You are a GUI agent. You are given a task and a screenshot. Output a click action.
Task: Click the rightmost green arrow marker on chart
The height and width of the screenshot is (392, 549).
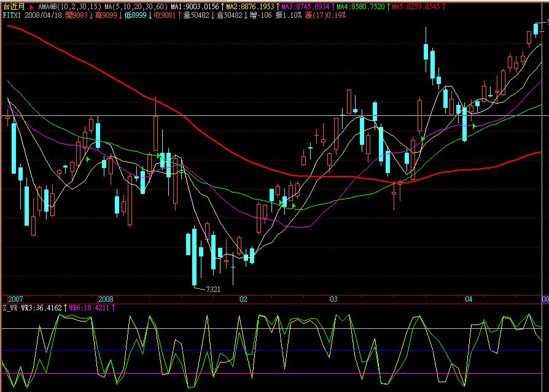pyautogui.click(x=474, y=126)
